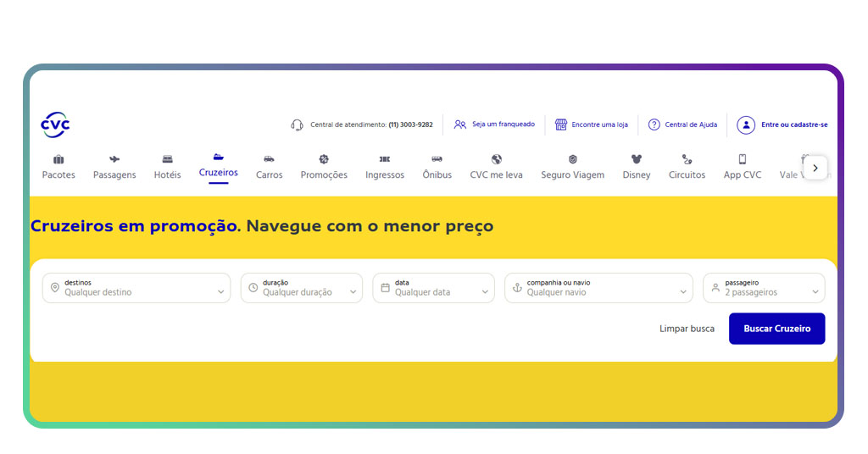Viewport: 868px width, 454px height.
Task: Click the bus icon above Ônibus
Action: [x=437, y=159]
